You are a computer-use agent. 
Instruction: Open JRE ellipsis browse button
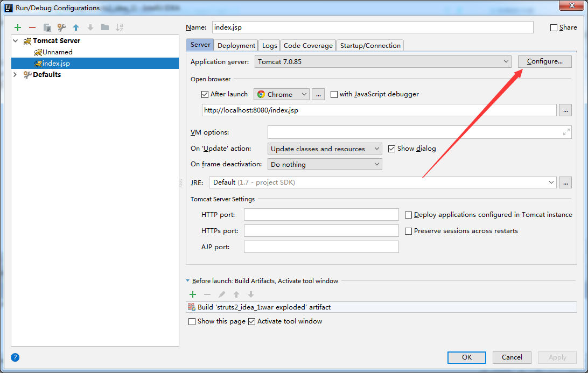pyautogui.click(x=565, y=182)
